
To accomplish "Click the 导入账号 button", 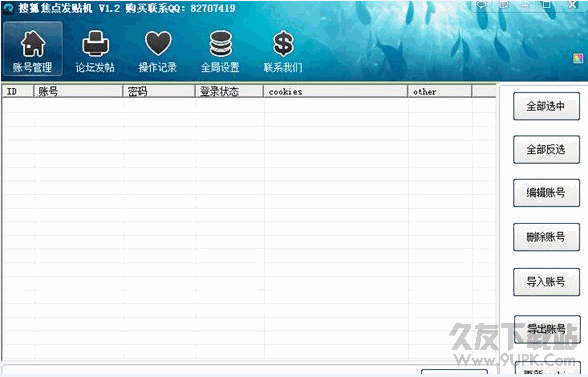I will click(546, 282).
